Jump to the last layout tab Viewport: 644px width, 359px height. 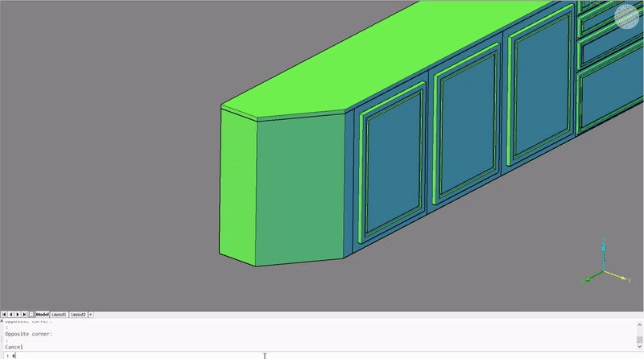(x=24, y=314)
